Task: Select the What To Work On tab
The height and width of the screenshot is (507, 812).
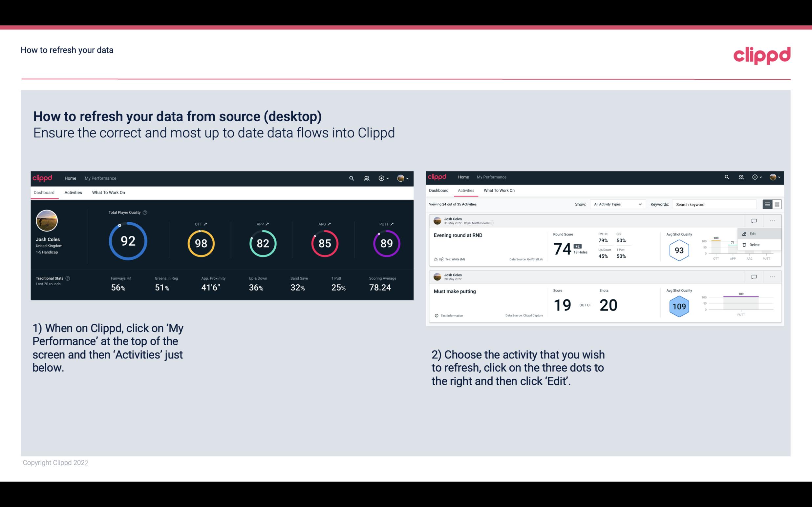Action: pyautogui.click(x=108, y=192)
